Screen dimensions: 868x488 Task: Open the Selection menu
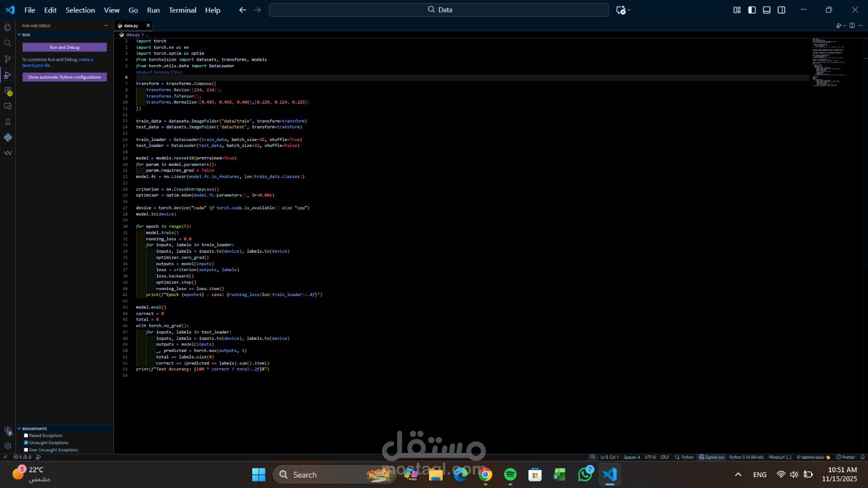[80, 10]
